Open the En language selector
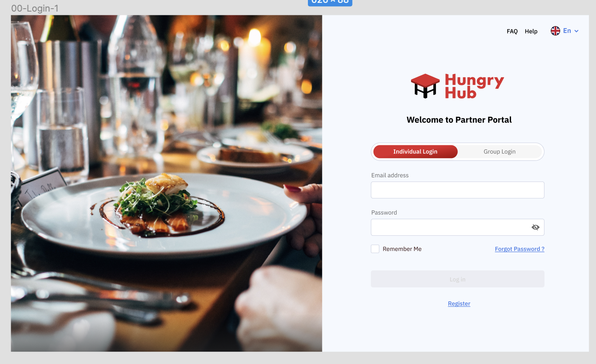This screenshot has height=364, width=596. coord(567,31)
